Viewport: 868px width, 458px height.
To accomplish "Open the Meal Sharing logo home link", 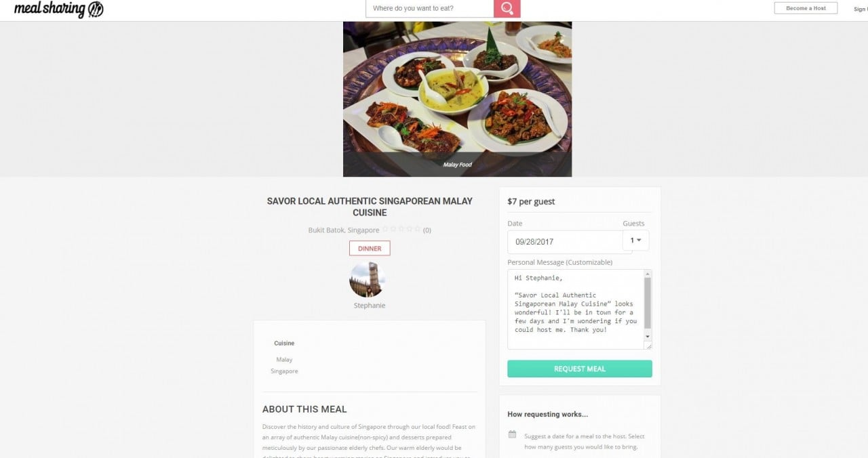I will (x=58, y=9).
